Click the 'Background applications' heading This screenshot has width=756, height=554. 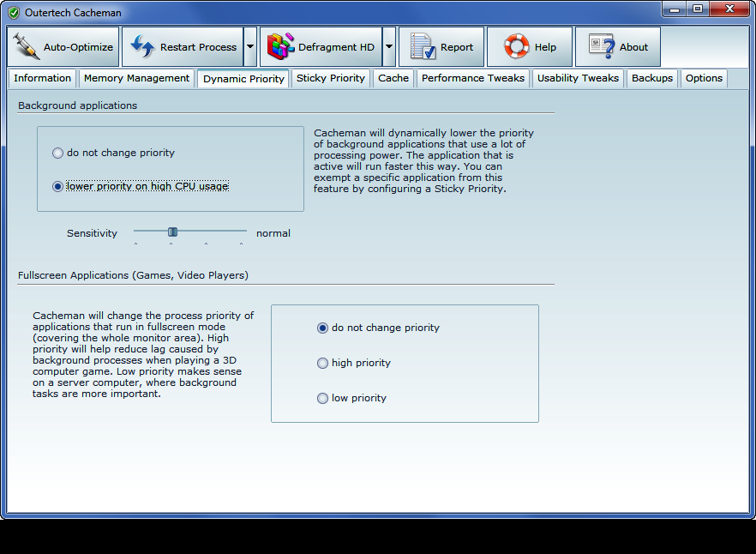(78, 105)
